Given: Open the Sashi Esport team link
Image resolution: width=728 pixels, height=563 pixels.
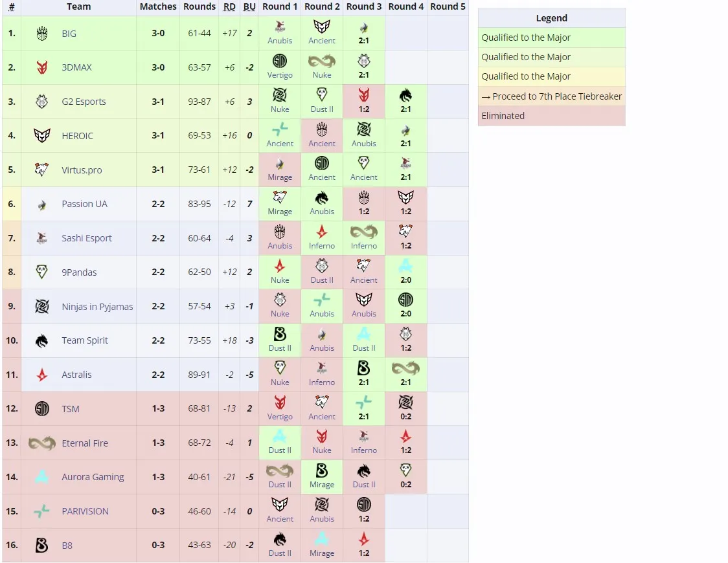Looking at the screenshot, I should pos(87,238).
